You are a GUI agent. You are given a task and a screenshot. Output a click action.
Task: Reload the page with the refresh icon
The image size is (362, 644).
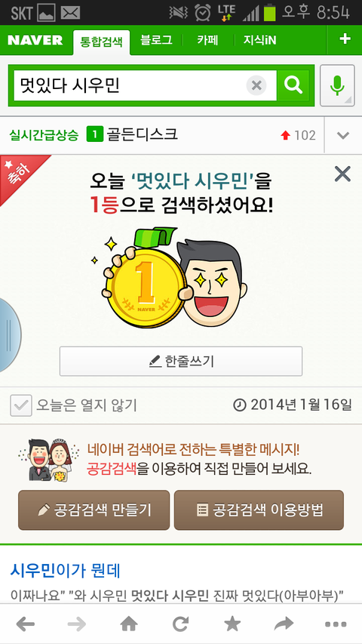[x=180, y=624]
